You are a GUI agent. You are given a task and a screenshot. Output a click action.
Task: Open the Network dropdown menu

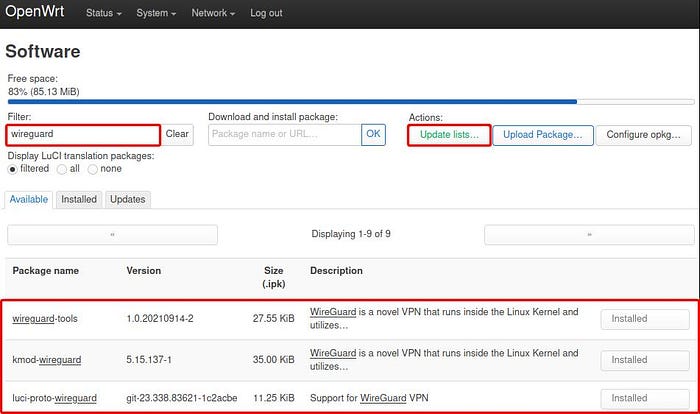coord(213,13)
